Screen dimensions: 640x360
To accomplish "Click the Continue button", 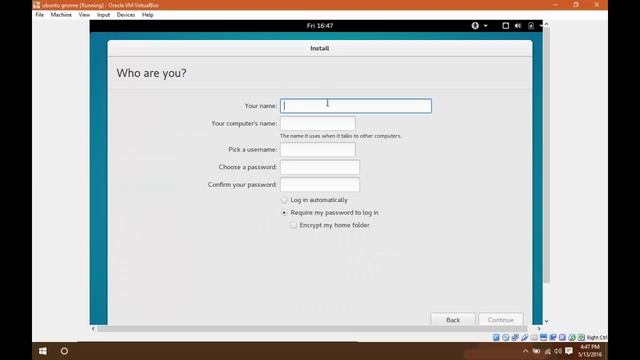I will [x=501, y=320].
